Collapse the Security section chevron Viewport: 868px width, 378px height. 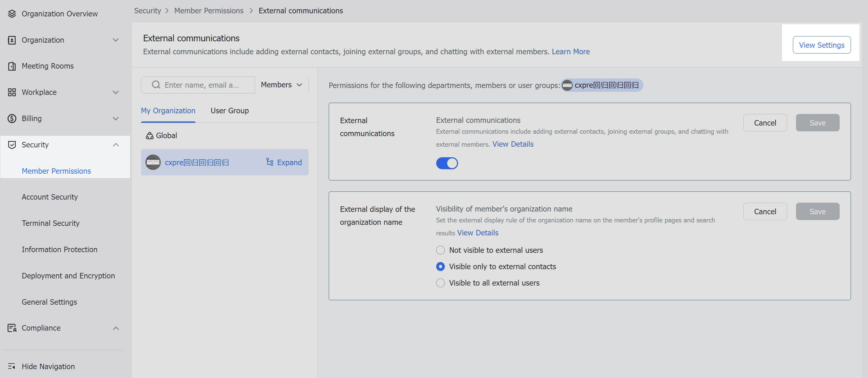pos(116,145)
